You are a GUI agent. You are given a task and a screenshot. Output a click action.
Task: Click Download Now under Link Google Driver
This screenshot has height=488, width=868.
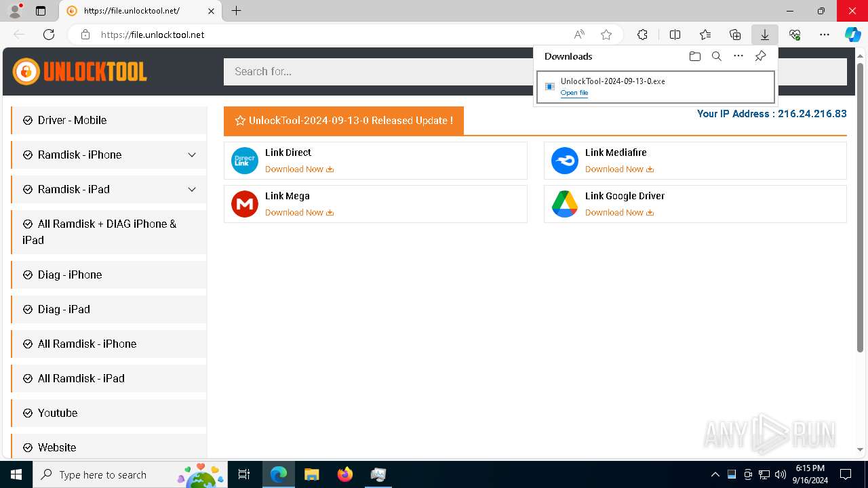click(x=619, y=213)
